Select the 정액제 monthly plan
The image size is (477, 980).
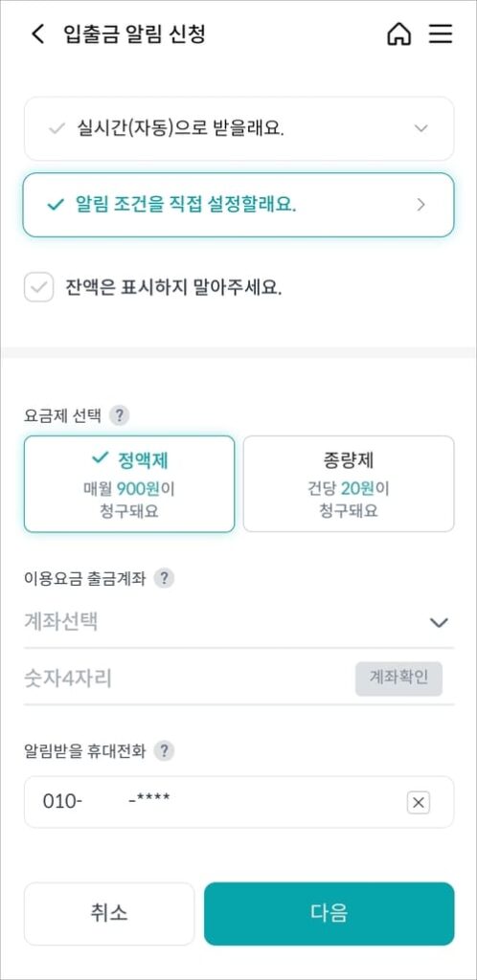129,484
